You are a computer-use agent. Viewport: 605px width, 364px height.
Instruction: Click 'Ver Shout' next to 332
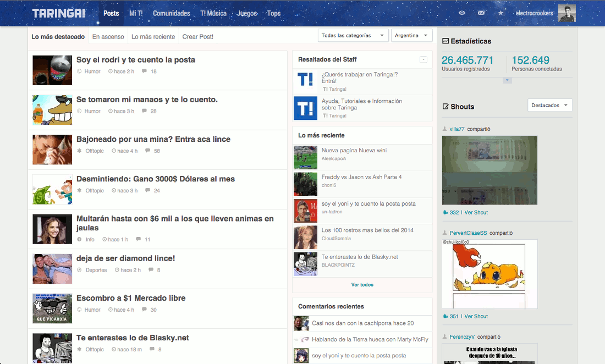tap(476, 212)
